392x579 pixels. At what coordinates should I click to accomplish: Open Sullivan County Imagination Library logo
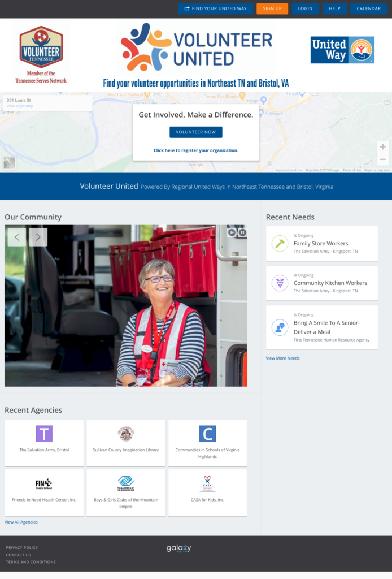click(126, 434)
